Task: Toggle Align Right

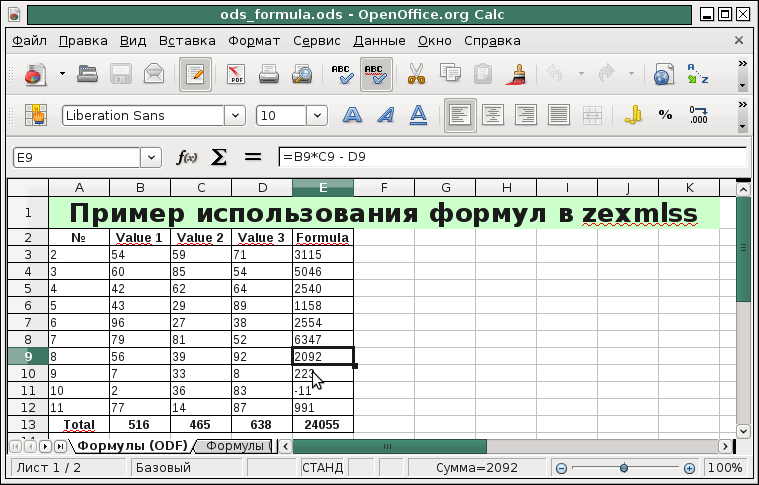Action: point(526,115)
